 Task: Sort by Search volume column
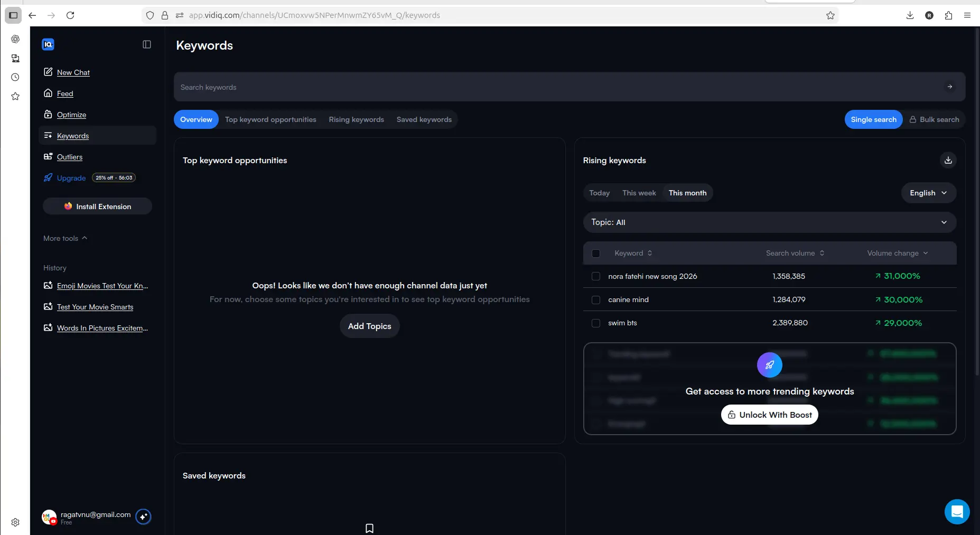pos(795,253)
